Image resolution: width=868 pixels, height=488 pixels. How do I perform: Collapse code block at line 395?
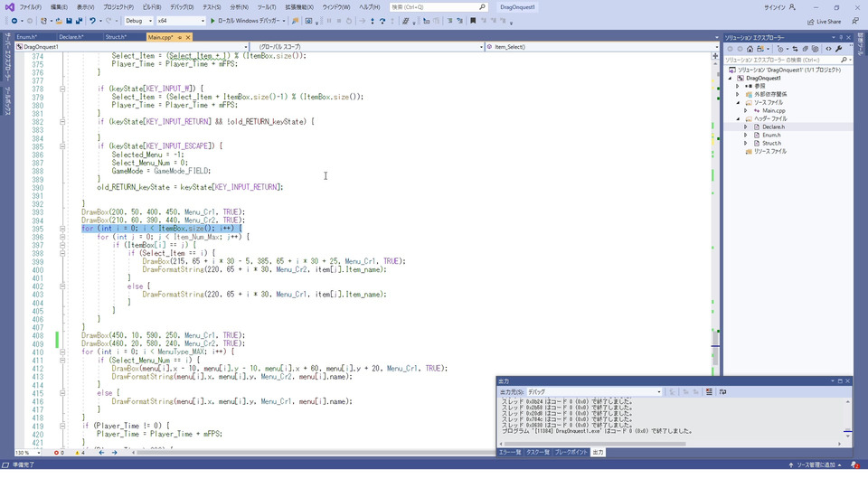[62, 229]
